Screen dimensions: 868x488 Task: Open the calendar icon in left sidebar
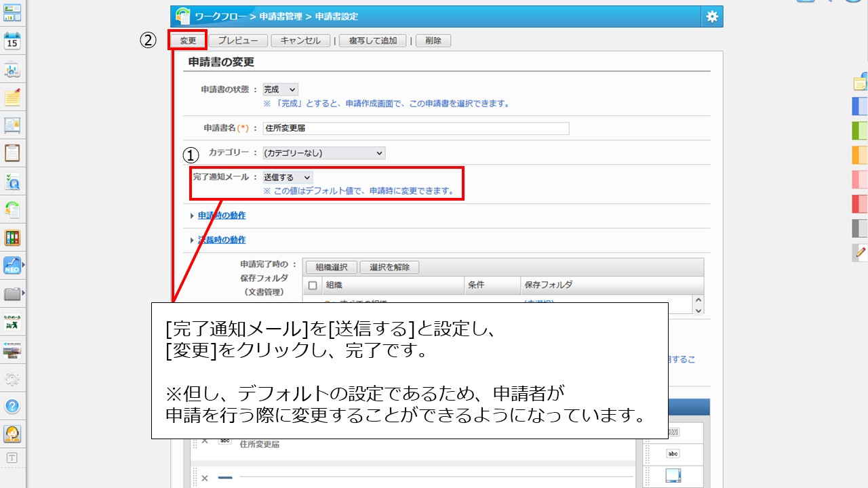12,41
